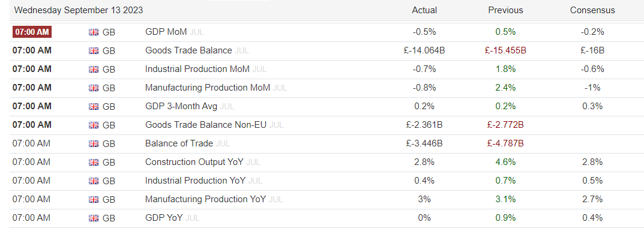644x228 pixels.
Task: Open the Manufacturing Production YoY link
Action: [205, 199]
